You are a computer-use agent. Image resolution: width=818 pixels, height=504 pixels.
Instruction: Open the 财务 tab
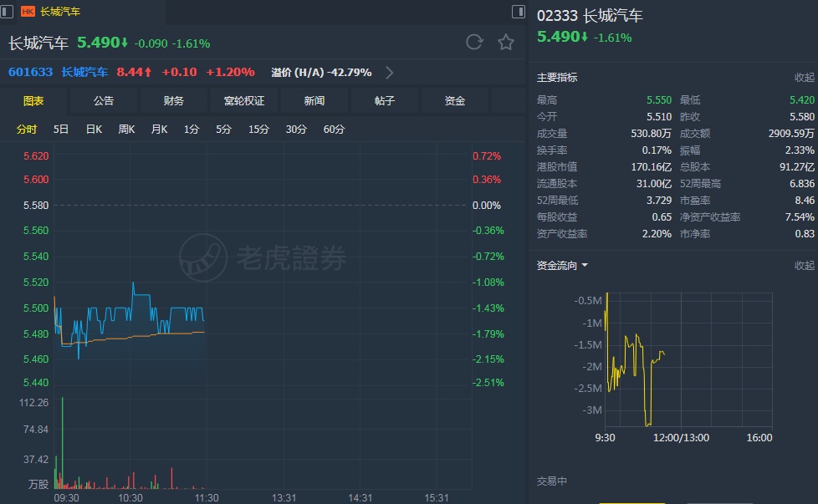click(174, 101)
